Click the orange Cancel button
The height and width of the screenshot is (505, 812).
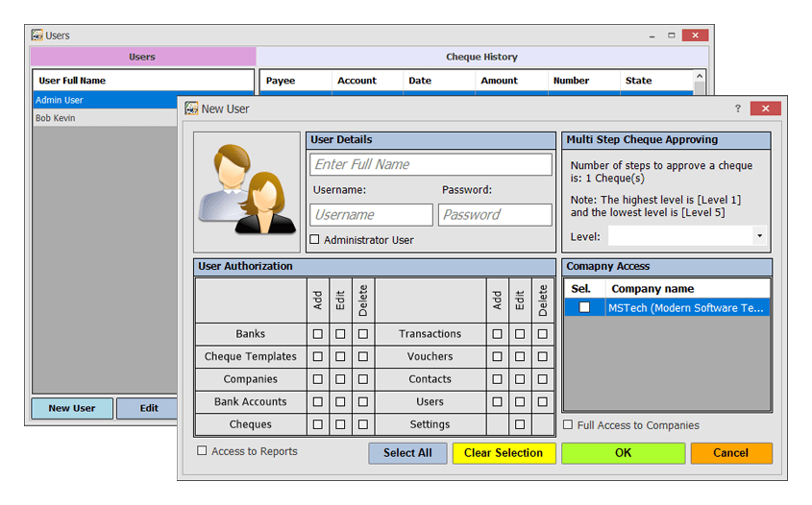coord(730,453)
